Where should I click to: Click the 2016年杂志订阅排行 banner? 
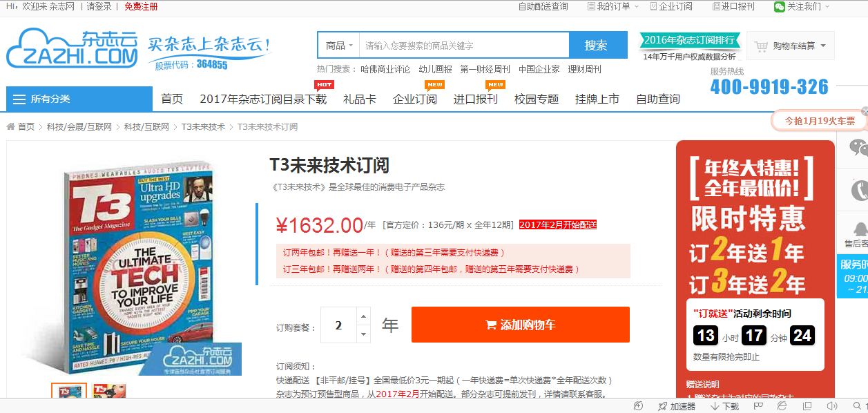pyautogui.click(x=691, y=39)
